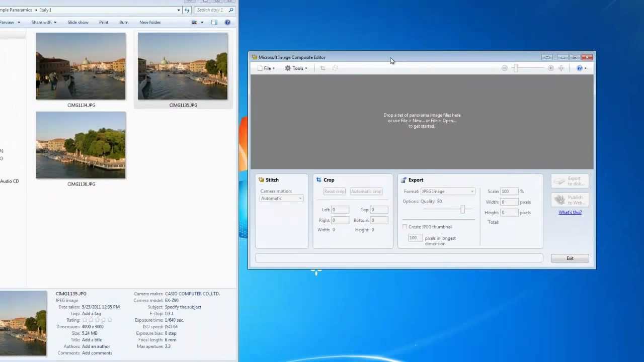Click Slide show in Explorer toolbar
The height and width of the screenshot is (362, 644).
(78, 23)
